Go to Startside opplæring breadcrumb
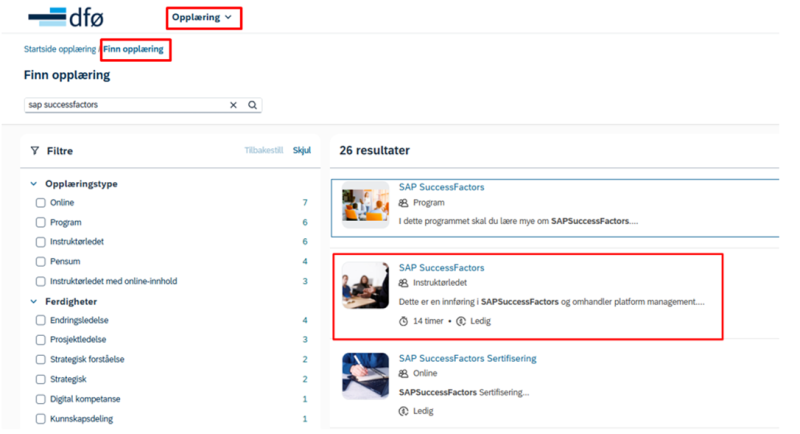The height and width of the screenshot is (434, 800). coord(60,49)
